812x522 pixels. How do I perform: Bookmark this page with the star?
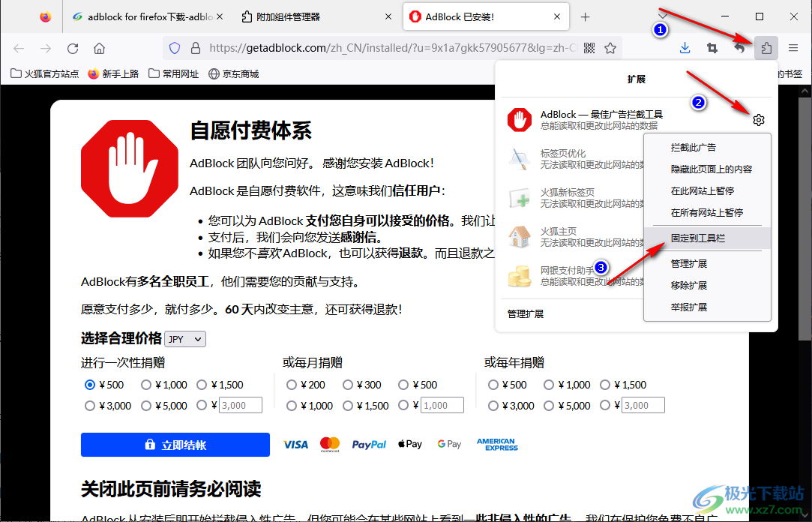[x=610, y=48]
